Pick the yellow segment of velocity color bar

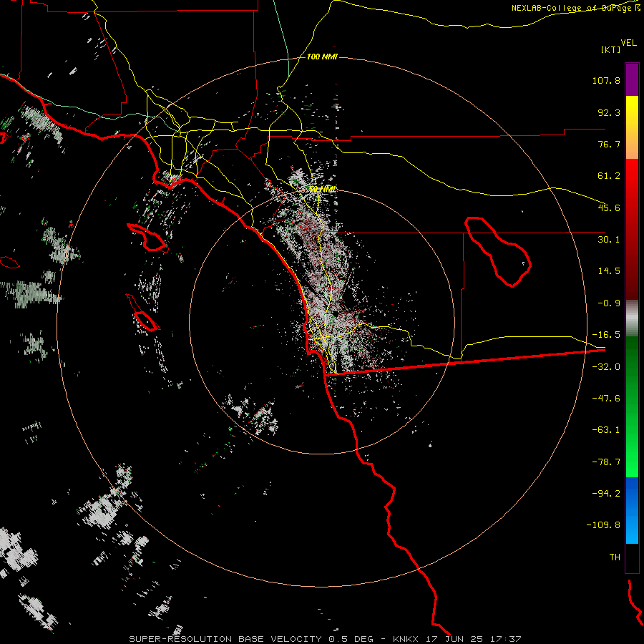pyautogui.click(x=632, y=127)
